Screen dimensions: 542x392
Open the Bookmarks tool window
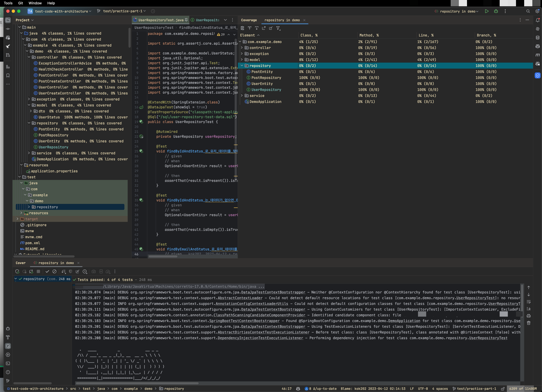[x=8, y=76]
